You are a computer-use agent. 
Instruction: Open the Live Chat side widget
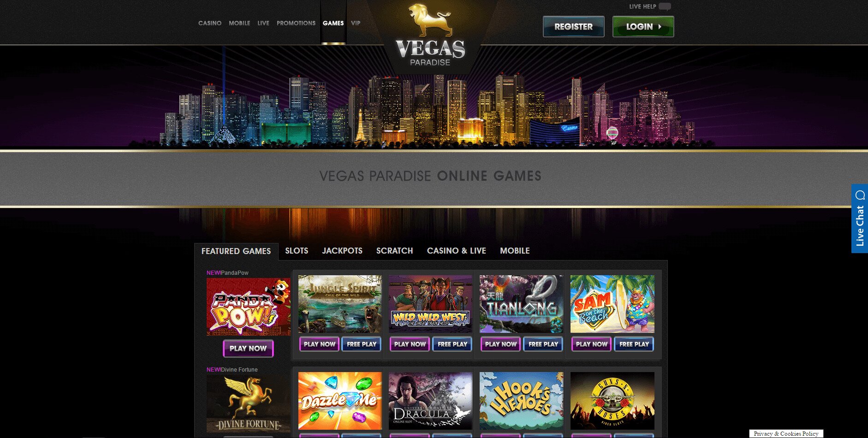pos(859,219)
